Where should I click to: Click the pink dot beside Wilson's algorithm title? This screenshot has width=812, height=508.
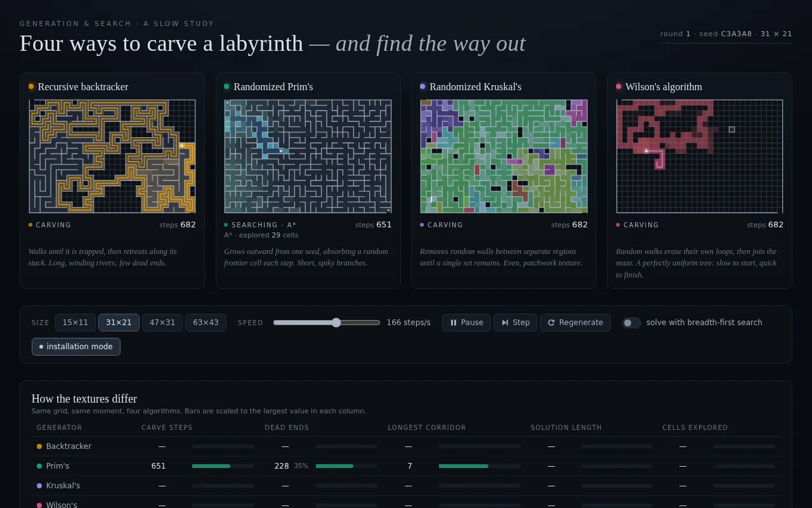[x=619, y=86]
